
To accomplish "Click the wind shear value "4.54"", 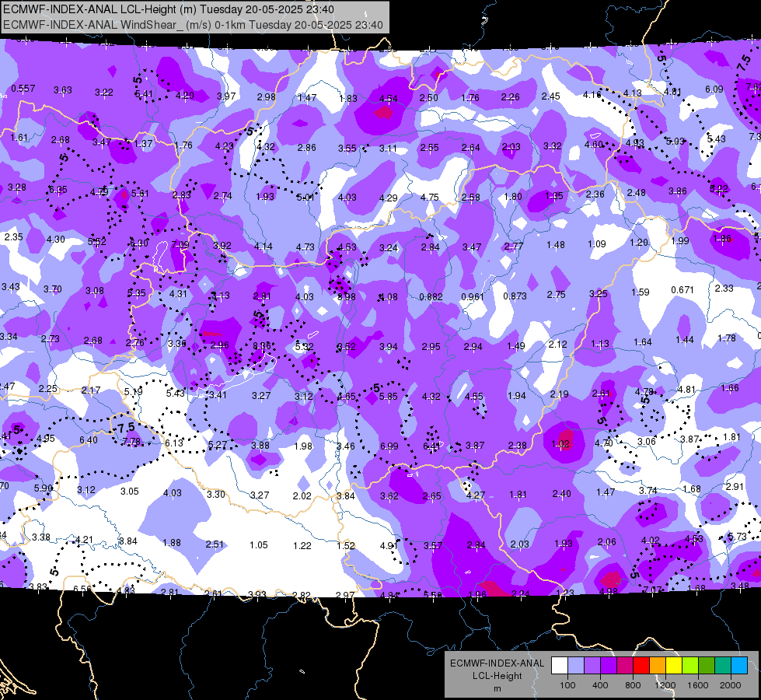I will [x=388, y=99].
